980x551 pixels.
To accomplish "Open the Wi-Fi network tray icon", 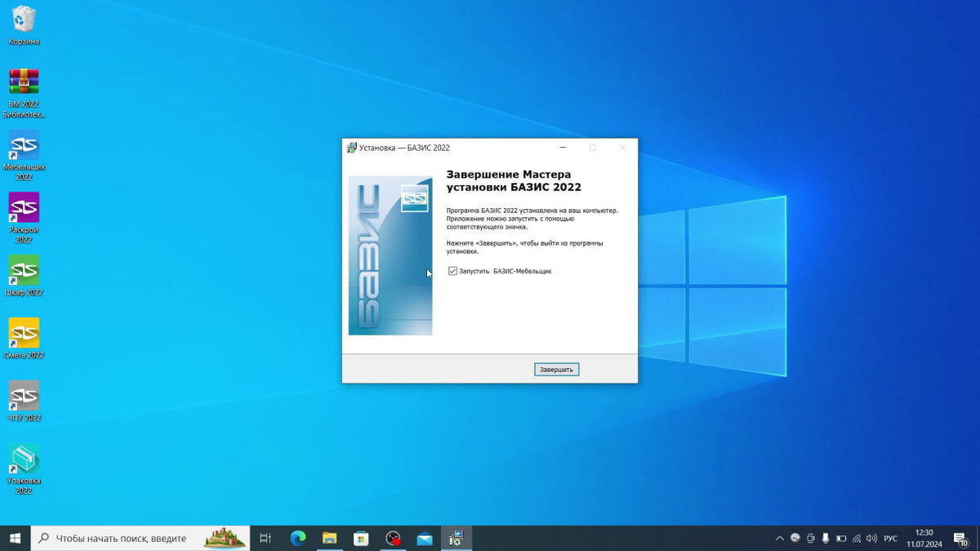I will [x=857, y=539].
